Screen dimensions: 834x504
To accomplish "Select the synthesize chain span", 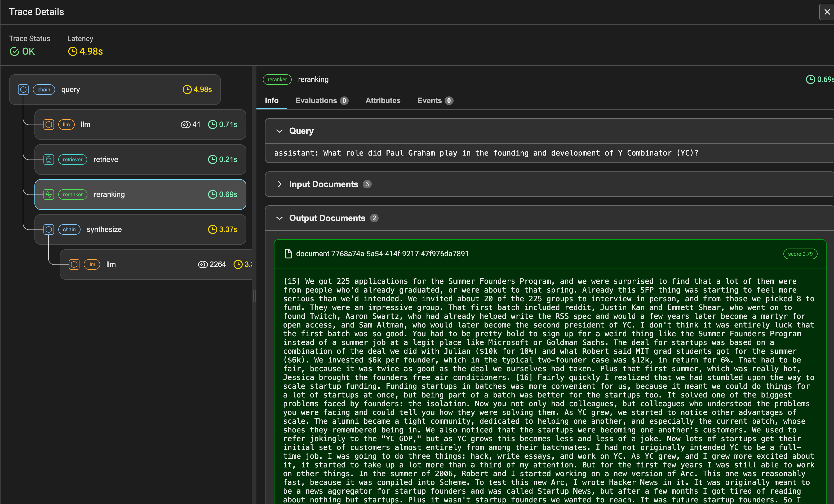I will [x=140, y=229].
